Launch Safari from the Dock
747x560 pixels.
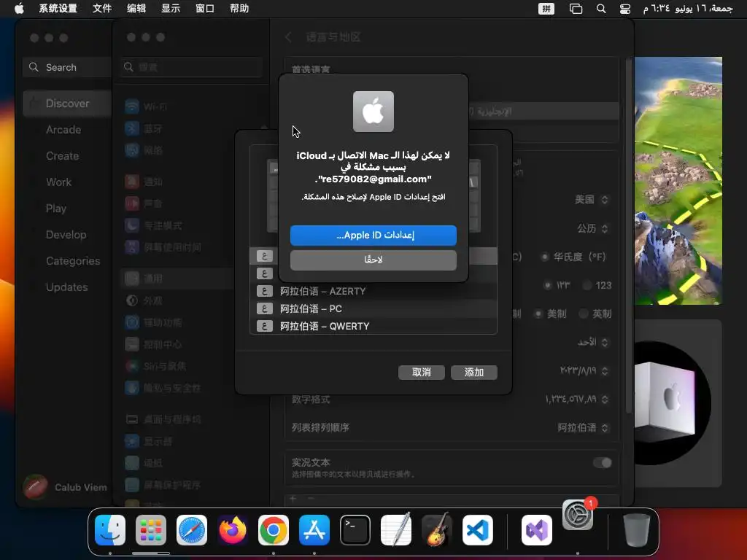pos(192,530)
